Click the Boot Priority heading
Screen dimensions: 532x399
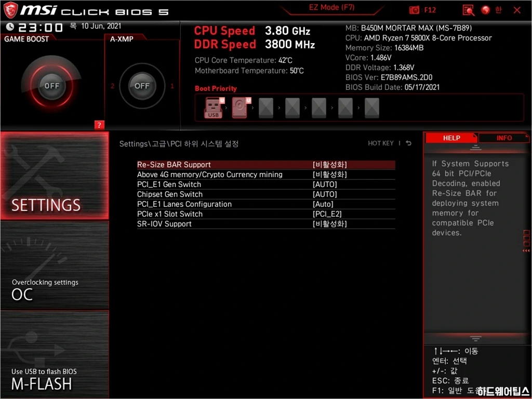point(216,88)
